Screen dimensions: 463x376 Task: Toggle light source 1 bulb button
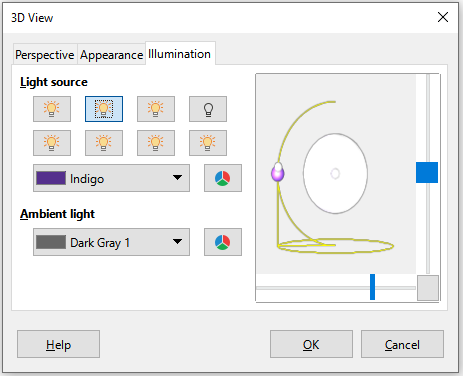tap(52, 109)
